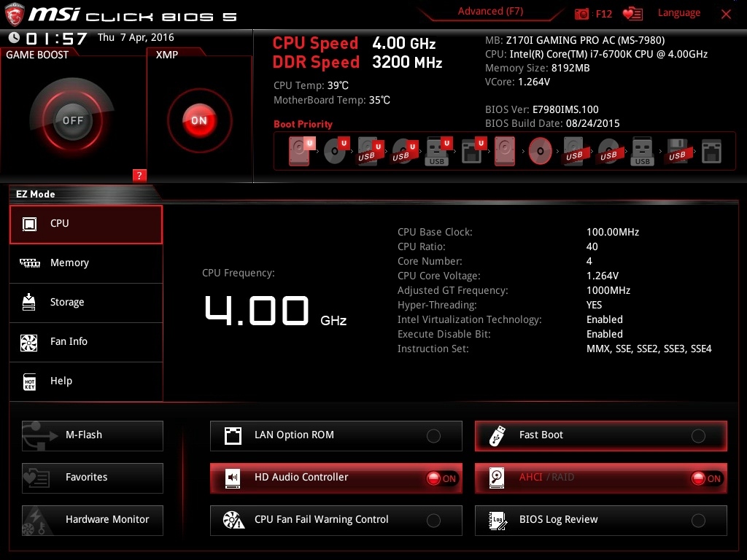Open Hardware Monitor
Image resolution: width=747 pixels, height=560 pixels.
[x=93, y=521]
